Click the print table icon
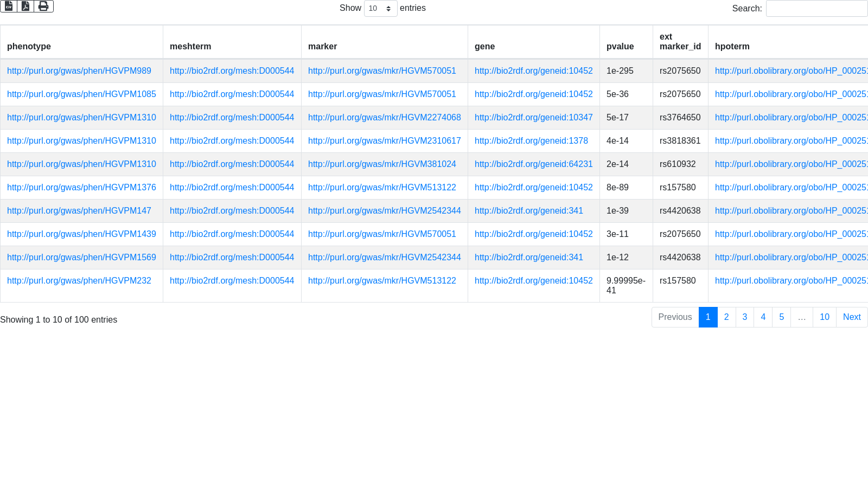This screenshot has width=868, height=488. [x=43, y=6]
